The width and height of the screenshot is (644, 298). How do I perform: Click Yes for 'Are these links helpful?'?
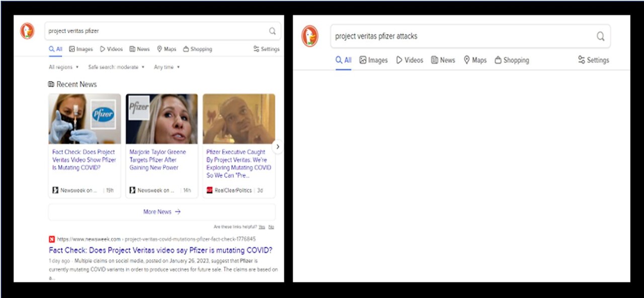pos(262,227)
